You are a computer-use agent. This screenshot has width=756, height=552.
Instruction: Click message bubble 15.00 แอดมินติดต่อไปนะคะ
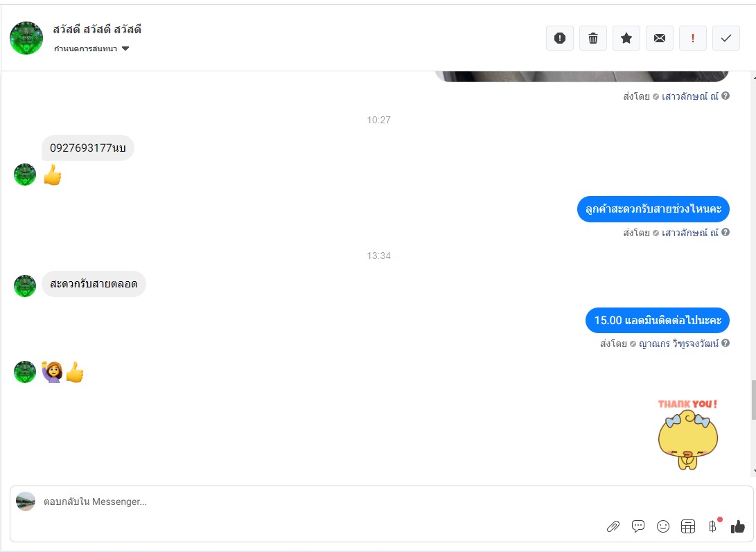[x=658, y=320]
